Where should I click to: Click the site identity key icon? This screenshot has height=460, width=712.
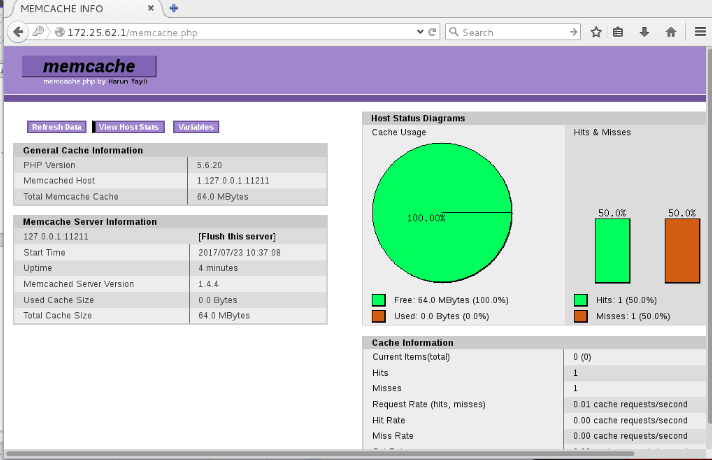point(39,32)
